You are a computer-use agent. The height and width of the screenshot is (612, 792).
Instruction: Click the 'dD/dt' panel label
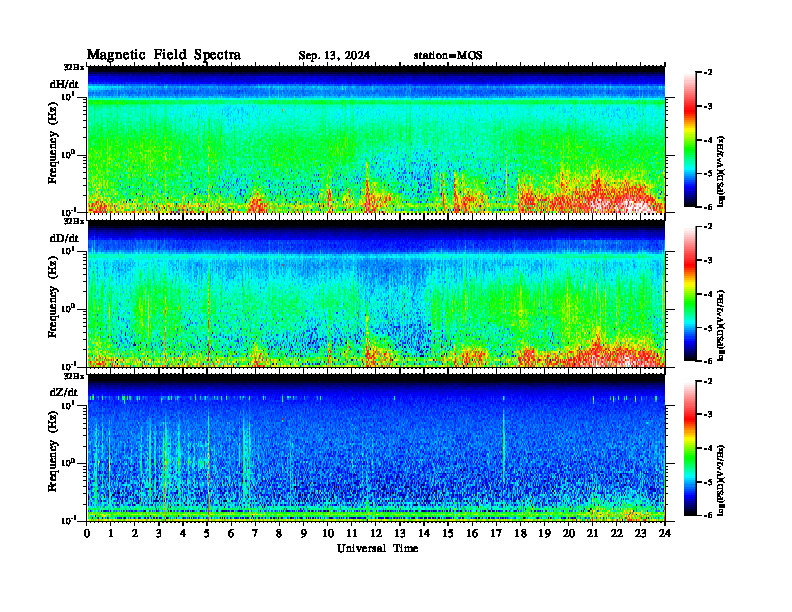64,238
